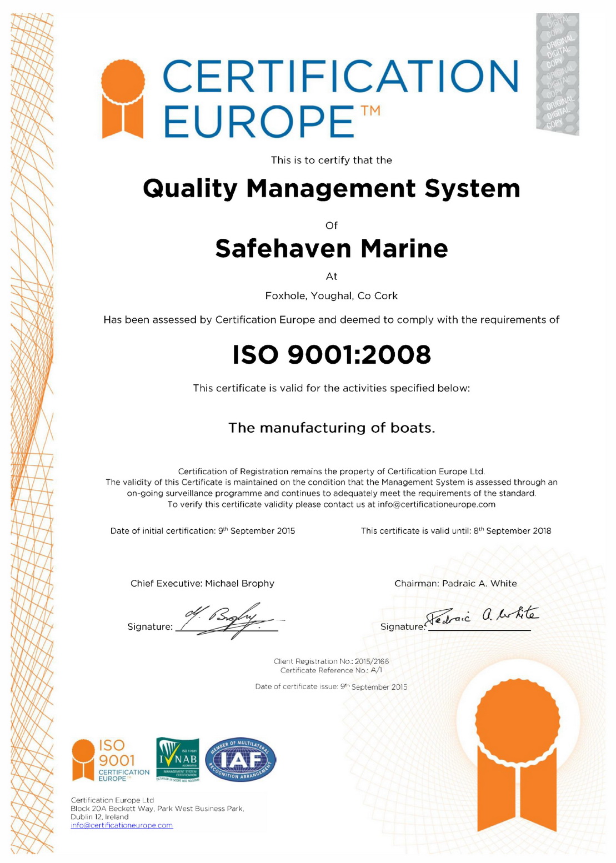The height and width of the screenshot is (863, 616).
Task: Click the 'To verify this certificate validity' sentence
Action: click(332, 504)
